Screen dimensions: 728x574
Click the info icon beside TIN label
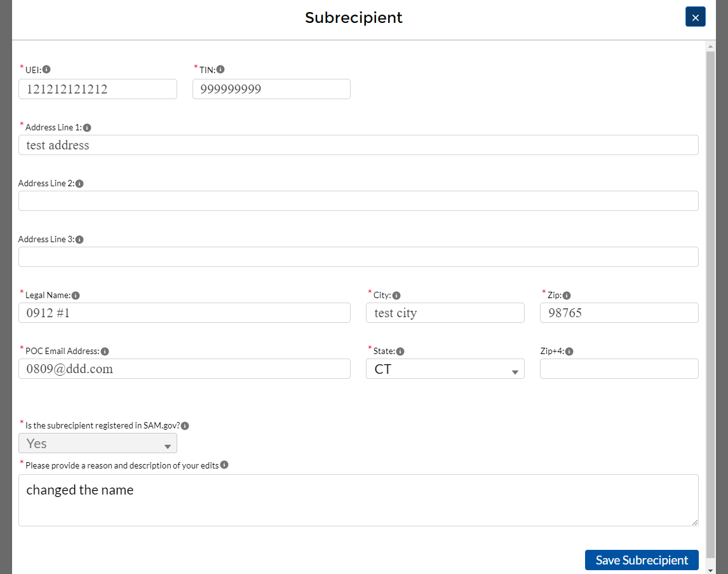[x=220, y=69]
